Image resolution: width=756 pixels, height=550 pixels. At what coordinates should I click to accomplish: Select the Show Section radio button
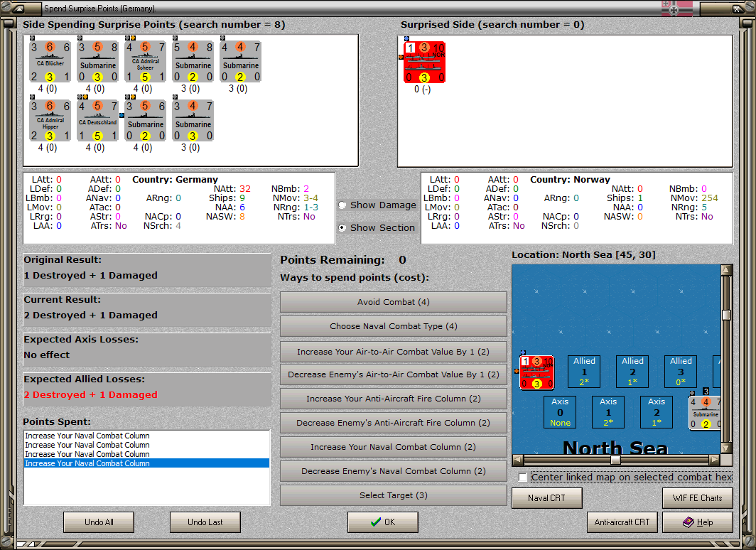(342, 227)
